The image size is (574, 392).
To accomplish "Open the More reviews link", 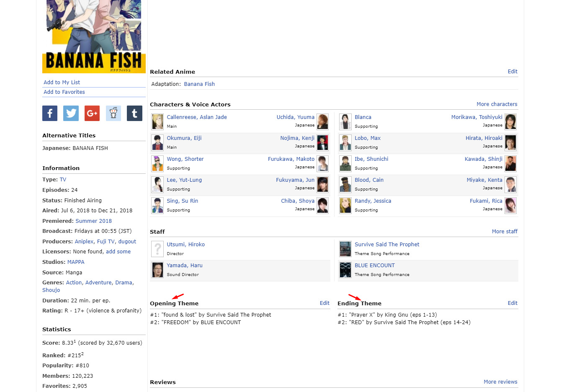I will [500, 382].
